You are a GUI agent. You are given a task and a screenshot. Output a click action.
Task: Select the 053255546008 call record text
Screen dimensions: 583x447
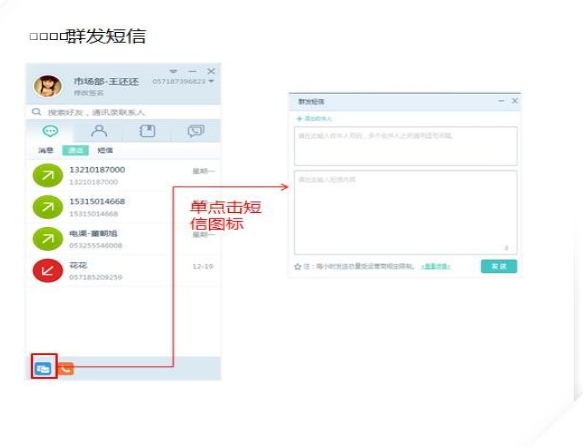coord(96,245)
